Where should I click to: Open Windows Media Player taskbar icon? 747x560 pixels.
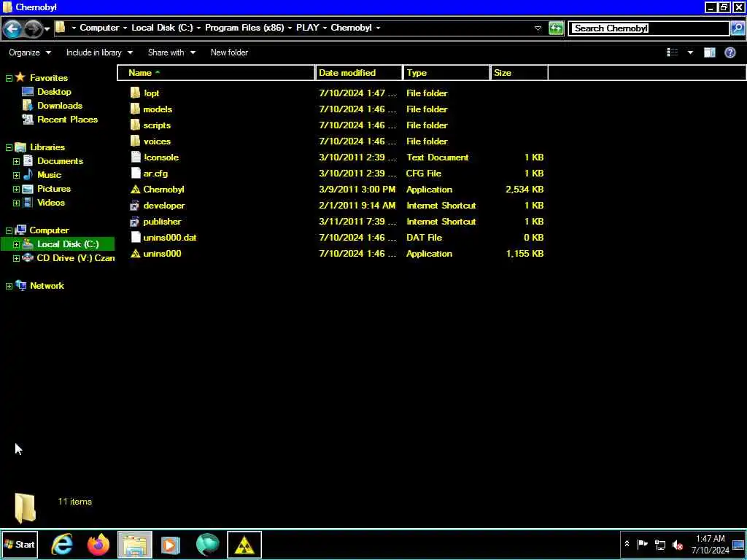point(171,544)
